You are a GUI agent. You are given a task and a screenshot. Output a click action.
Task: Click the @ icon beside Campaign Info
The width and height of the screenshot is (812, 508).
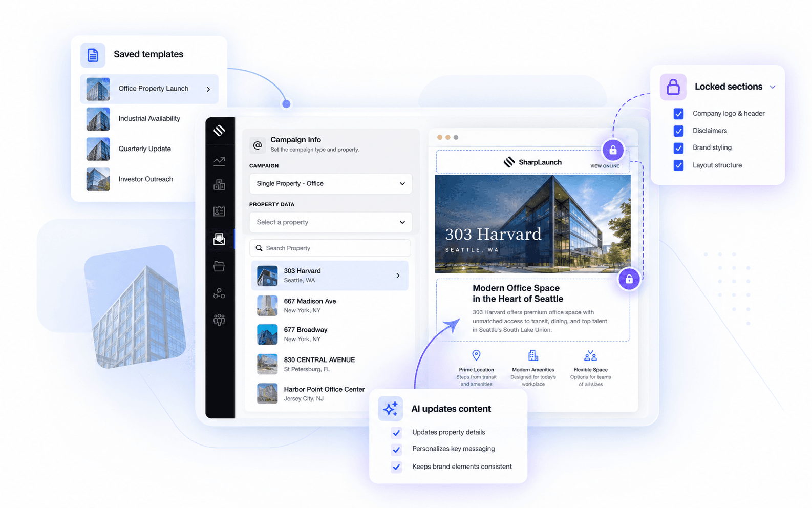[x=258, y=145]
